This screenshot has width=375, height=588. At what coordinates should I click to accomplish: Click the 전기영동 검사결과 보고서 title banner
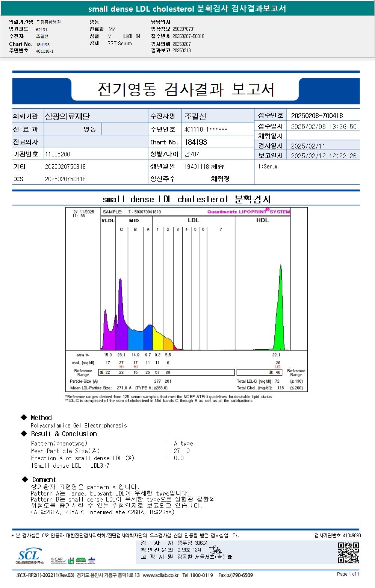point(186,89)
